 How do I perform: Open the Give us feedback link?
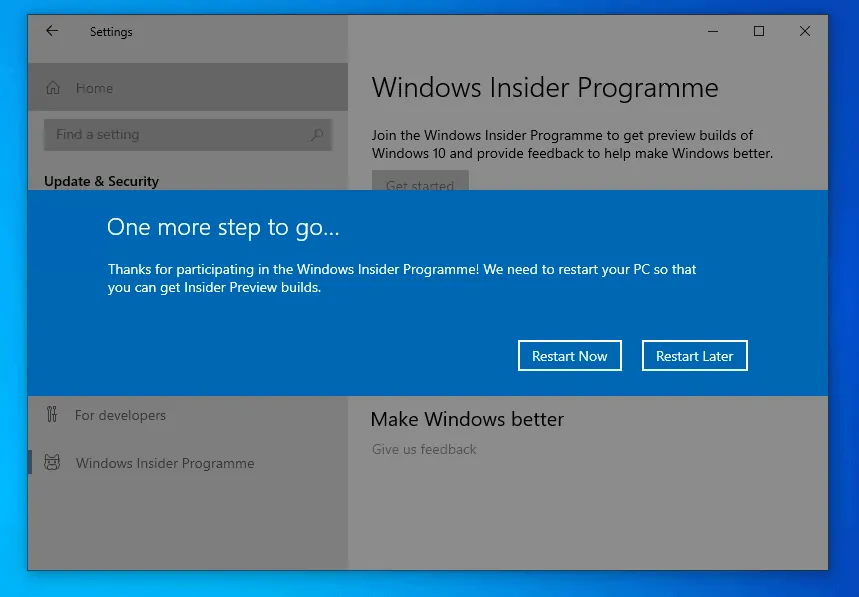tap(424, 449)
